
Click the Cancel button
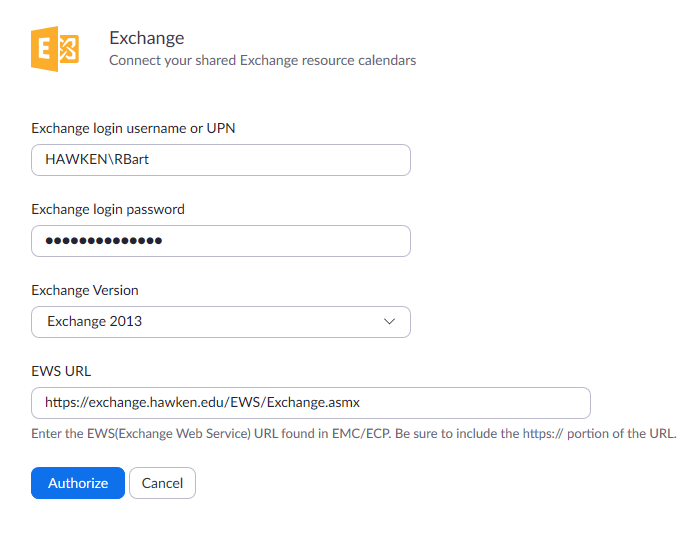click(x=162, y=483)
